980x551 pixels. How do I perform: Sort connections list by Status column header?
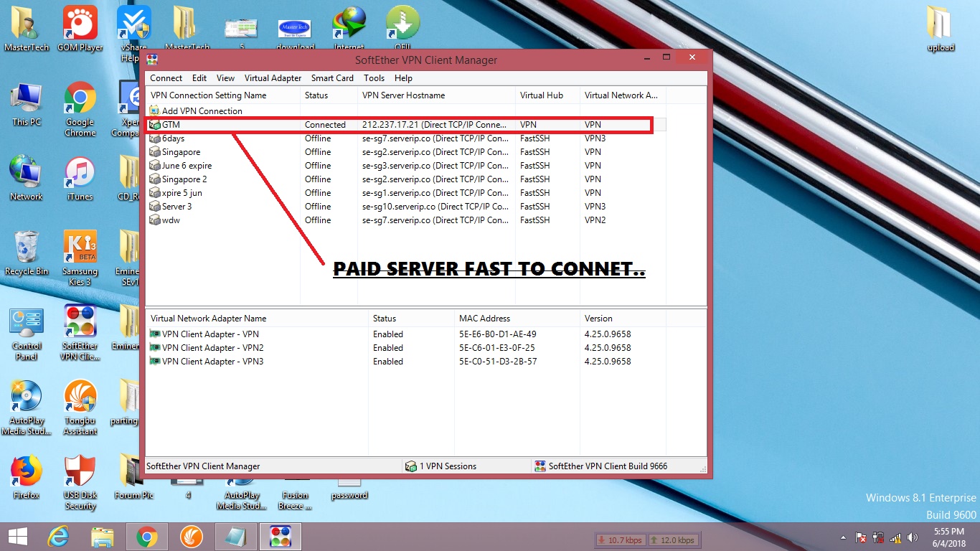click(329, 95)
